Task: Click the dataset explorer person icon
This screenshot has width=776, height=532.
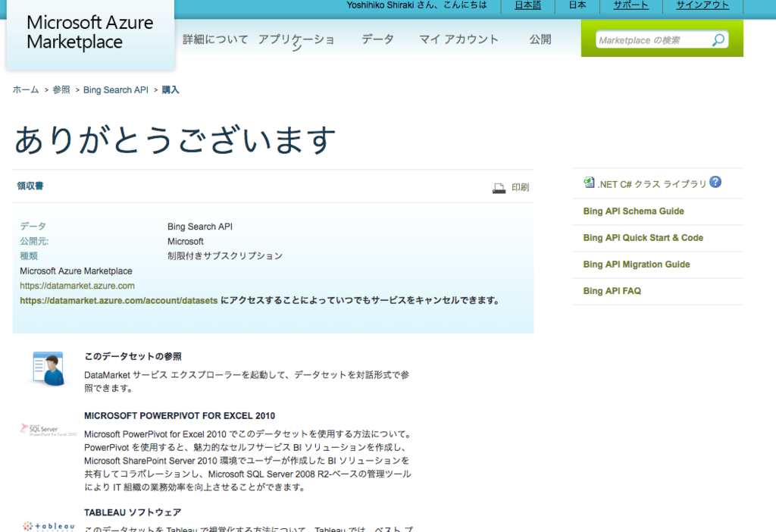Action: pos(48,369)
